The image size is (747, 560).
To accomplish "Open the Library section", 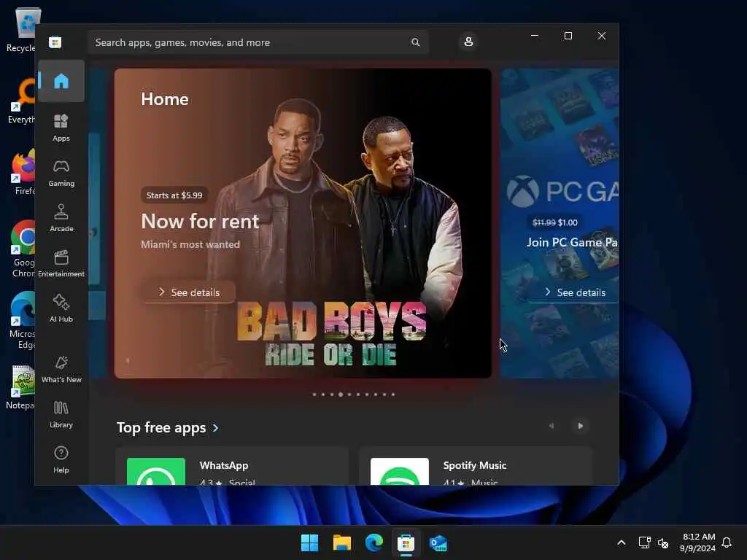I will (61, 414).
